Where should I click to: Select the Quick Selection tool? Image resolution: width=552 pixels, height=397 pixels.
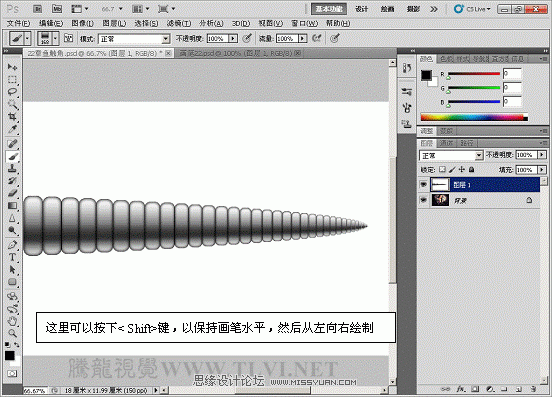tap(12, 104)
